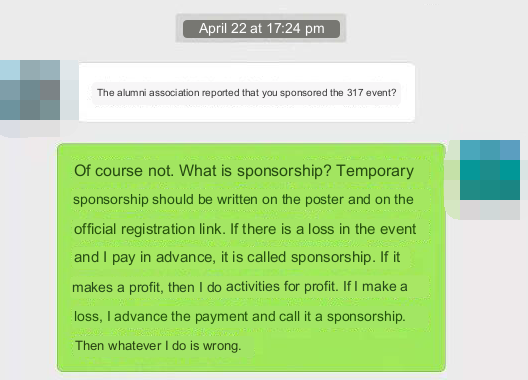Click the word 'poster' in the reply
This screenshot has height=380, width=528.
(324, 200)
